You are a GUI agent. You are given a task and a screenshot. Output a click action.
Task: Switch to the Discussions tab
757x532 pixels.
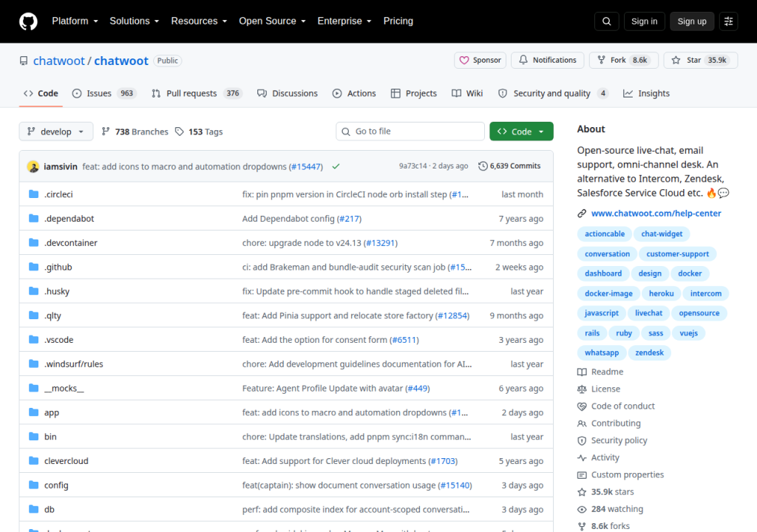pos(288,94)
